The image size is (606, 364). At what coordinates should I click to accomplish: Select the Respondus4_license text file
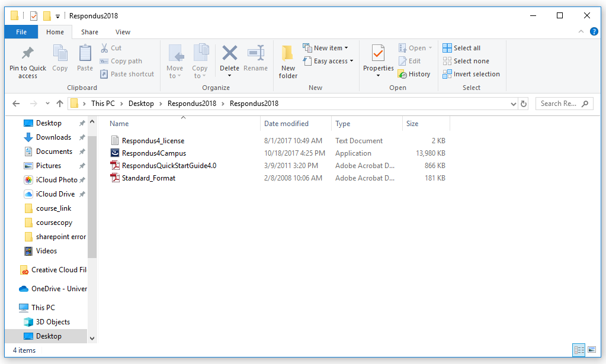153,141
